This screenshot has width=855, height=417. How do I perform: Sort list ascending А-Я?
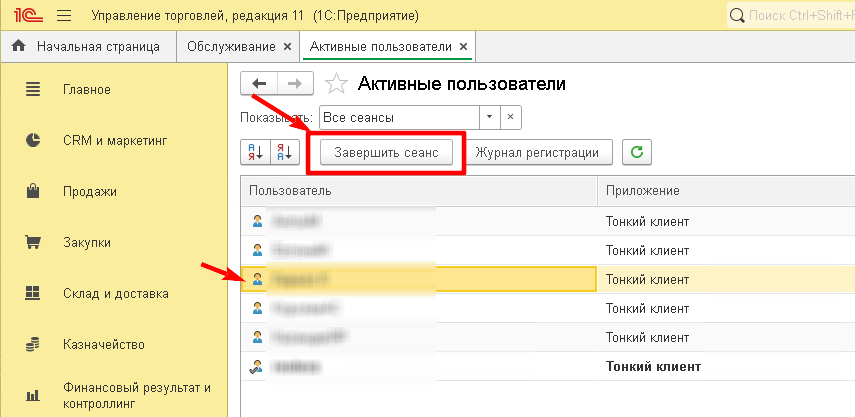pyautogui.click(x=255, y=152)
